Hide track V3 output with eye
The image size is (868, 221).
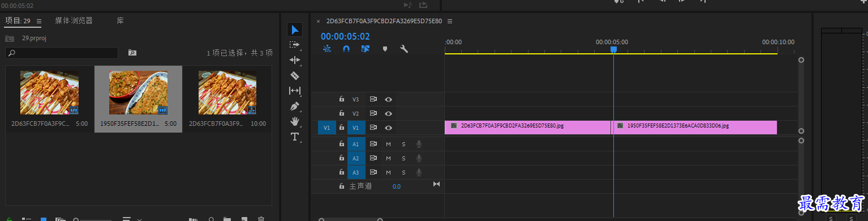pyautogui.click(x=389, y=99)
